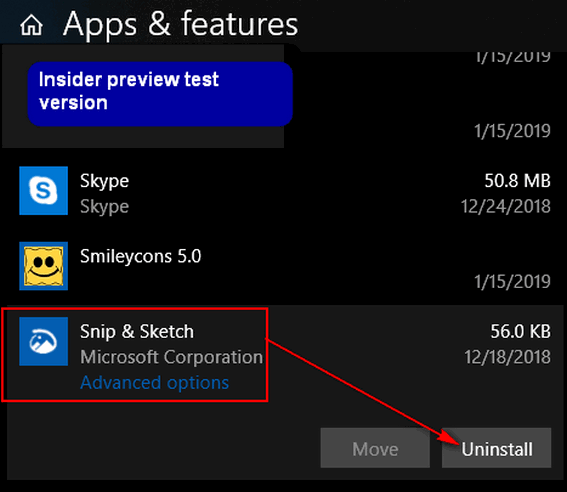The image size is (567, 492).
Task: Select the Skype app icon
Action: 43,191
